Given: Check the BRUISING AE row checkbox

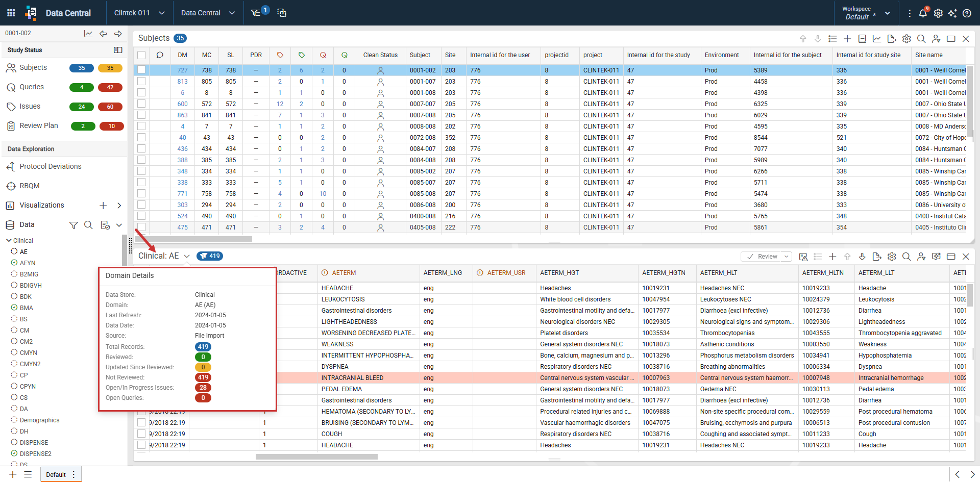Looking at the screenshot, I should coord(141,423).
